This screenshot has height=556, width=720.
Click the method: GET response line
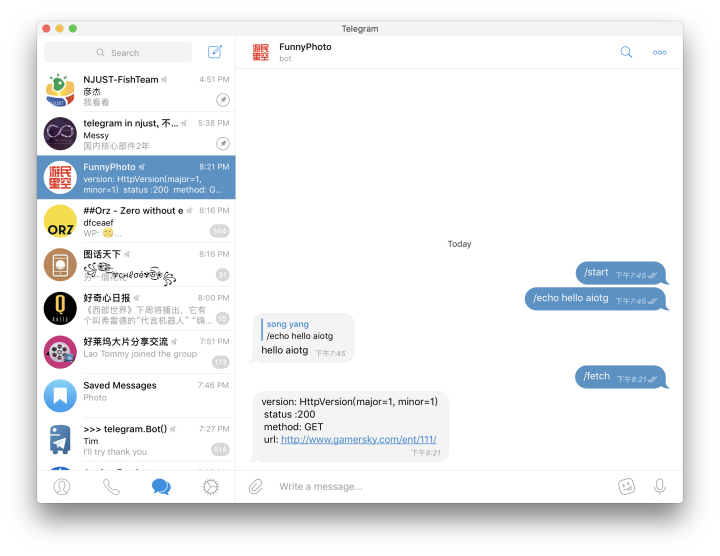tap(293, 427)
